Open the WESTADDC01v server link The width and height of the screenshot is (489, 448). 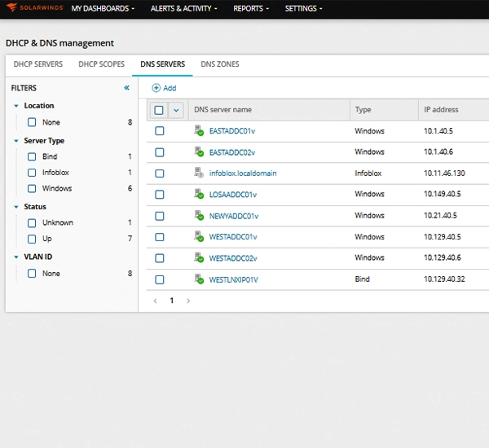[233, 237]
